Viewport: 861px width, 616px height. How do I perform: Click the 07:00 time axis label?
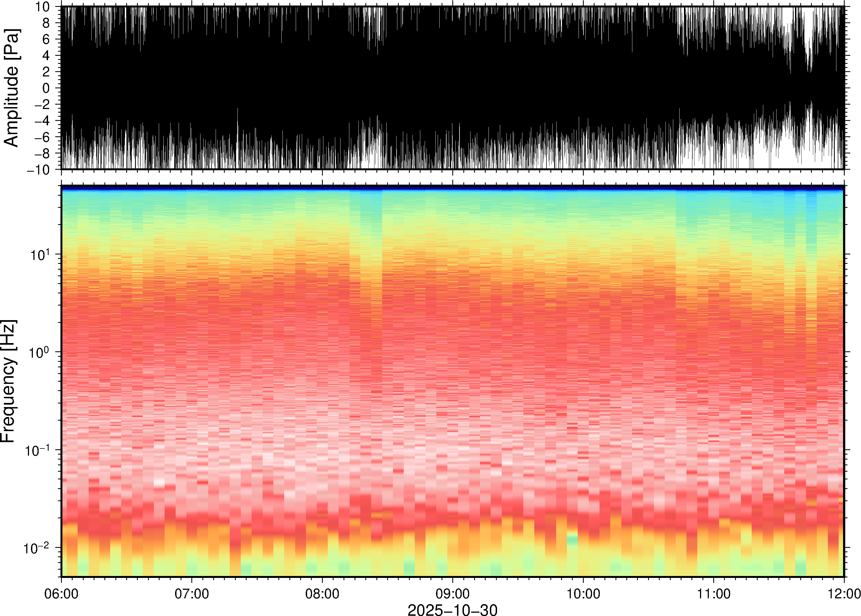(192, 594)
